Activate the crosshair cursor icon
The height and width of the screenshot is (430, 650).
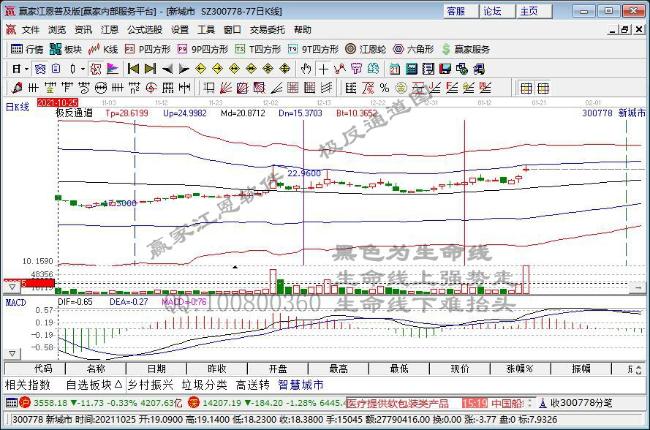coord(323,68)
